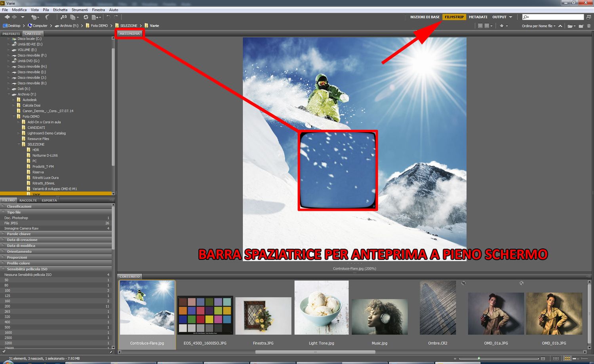
Task: Open the Etichetta menu
Action: pos(60,10)
